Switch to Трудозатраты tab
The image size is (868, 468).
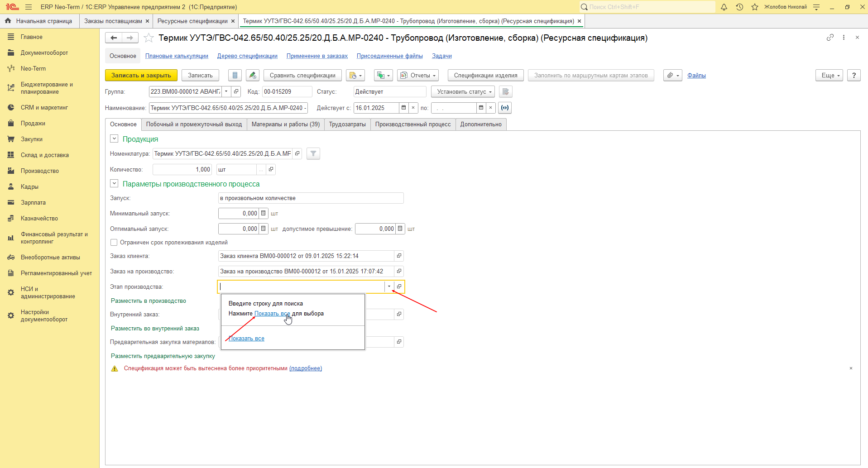347,124
